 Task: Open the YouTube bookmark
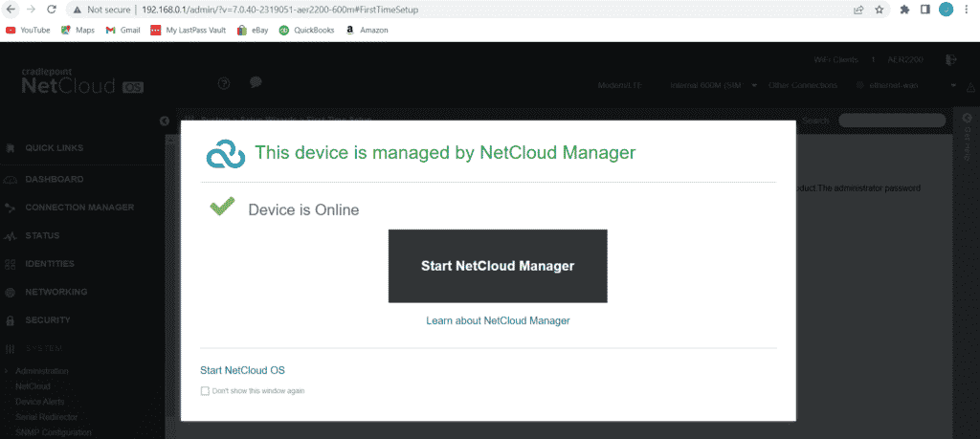click(x=28, y=30)
